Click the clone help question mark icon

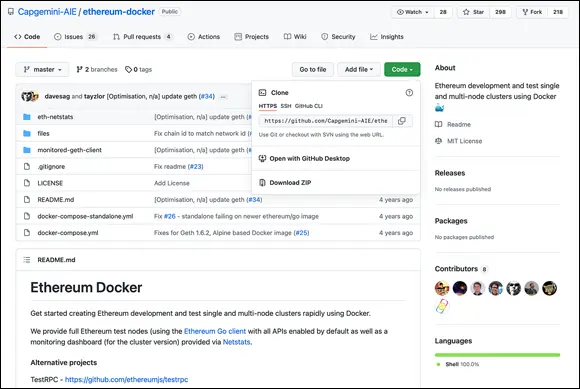pyautogui.click(x=409, y=92)
